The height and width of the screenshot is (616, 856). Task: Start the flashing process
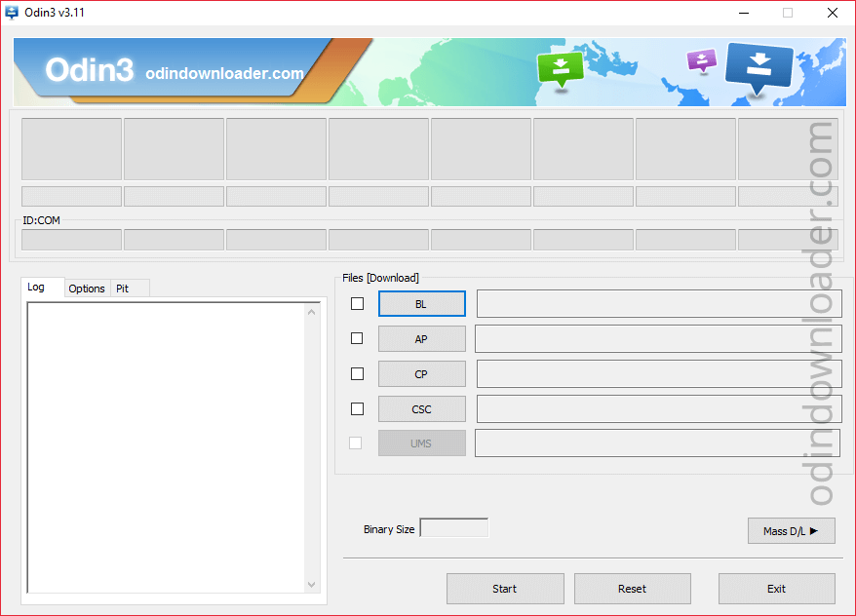click(505, 589)
